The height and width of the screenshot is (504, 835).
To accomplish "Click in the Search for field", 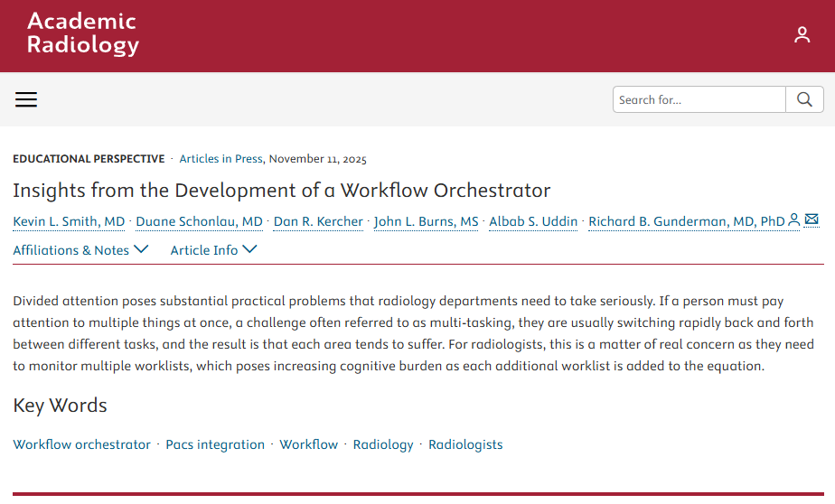I will (x=699, y=99).
